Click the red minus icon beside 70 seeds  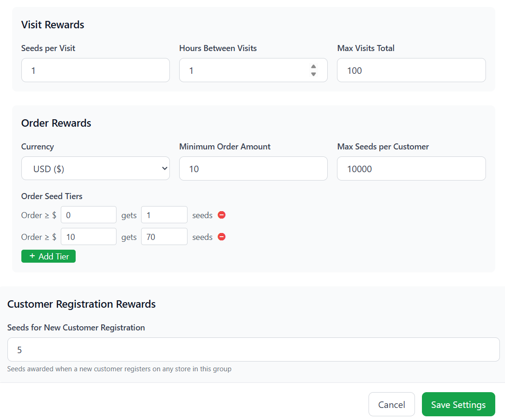221,237
